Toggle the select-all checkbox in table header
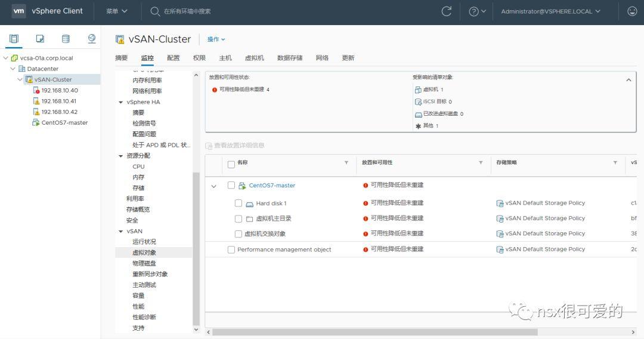Image resolution: width=644 pixels, height=339 pixels. tap(231, 164)
